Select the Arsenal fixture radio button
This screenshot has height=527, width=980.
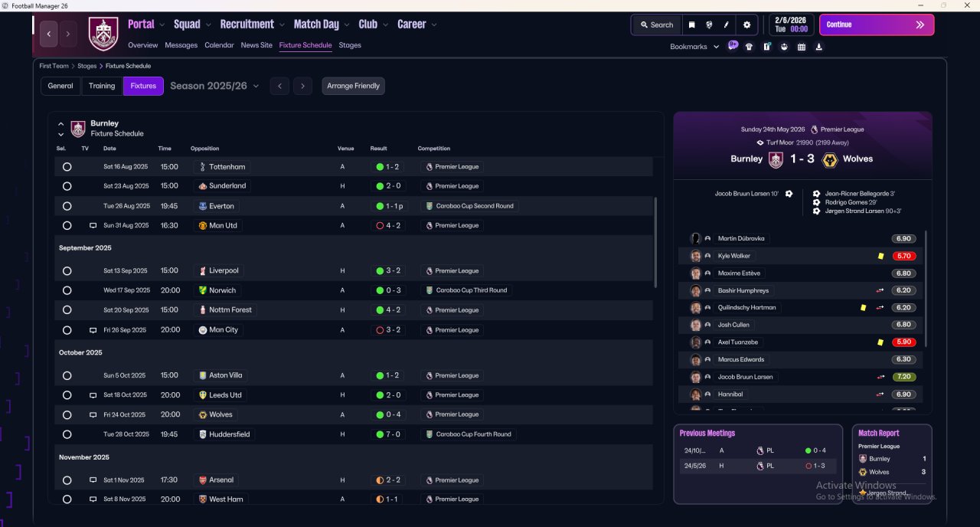tap(67, 480)
